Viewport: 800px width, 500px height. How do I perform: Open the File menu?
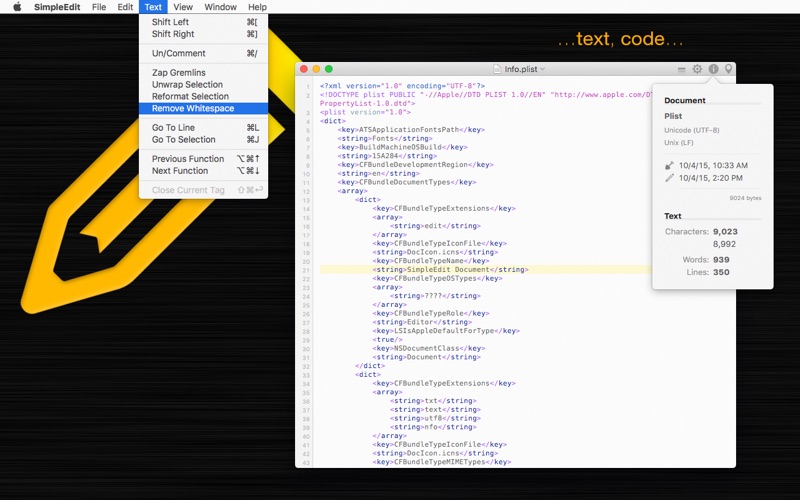99,7
